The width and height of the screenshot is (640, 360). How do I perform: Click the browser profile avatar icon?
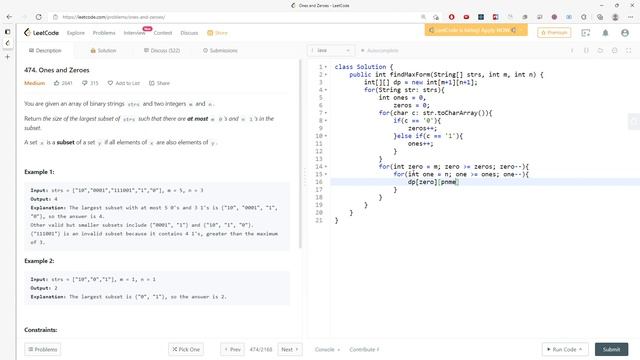click(615, 17)
